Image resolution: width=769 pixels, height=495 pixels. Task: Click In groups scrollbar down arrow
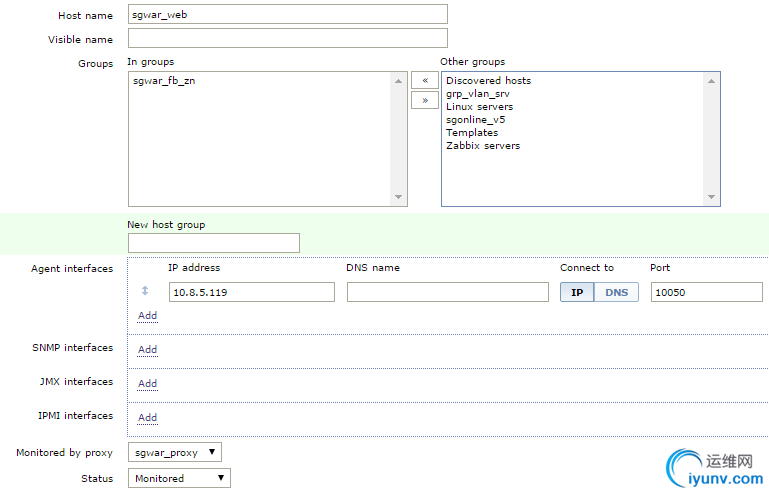tap(398, 197)
